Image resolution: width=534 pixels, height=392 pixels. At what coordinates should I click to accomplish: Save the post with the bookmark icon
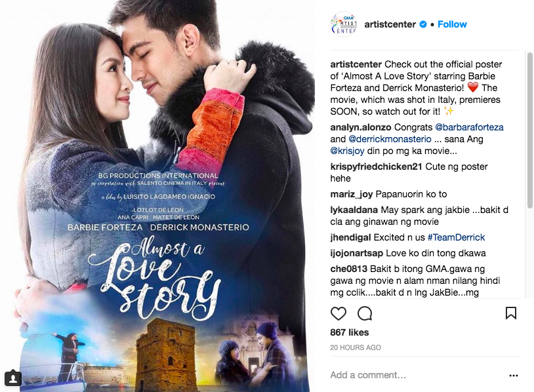click(511, 313)
